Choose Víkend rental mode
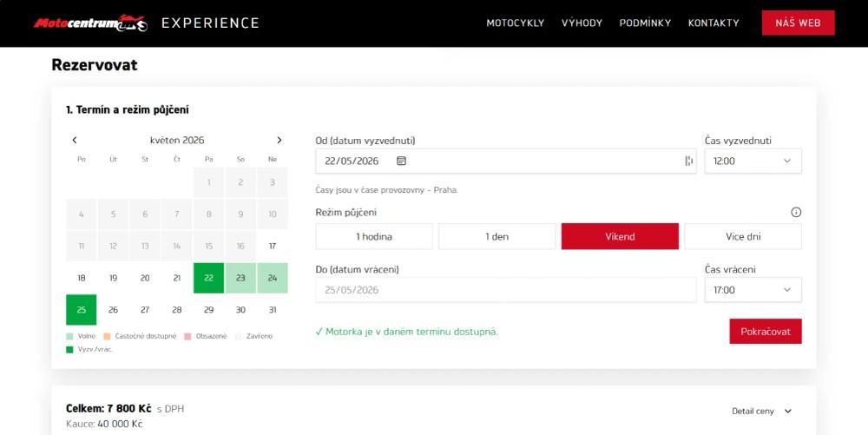The image size is (868, 435). pyautogui.click(x=620, y=236)
